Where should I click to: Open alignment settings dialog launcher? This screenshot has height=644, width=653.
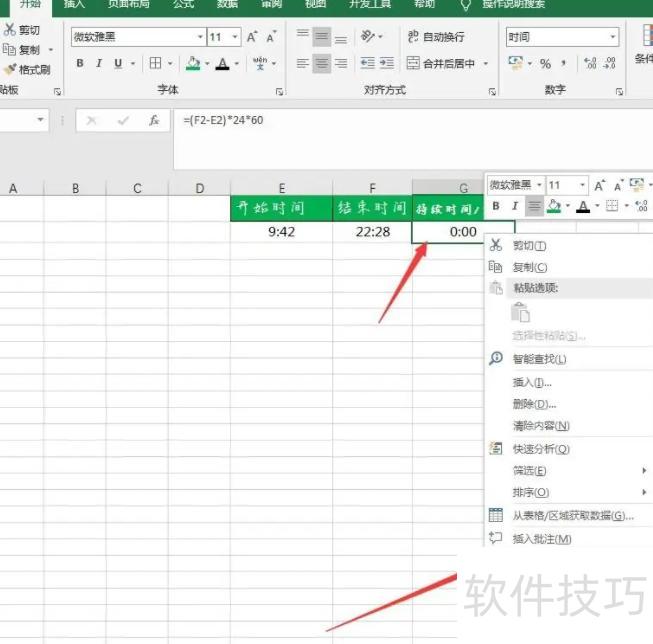point(492,91)
